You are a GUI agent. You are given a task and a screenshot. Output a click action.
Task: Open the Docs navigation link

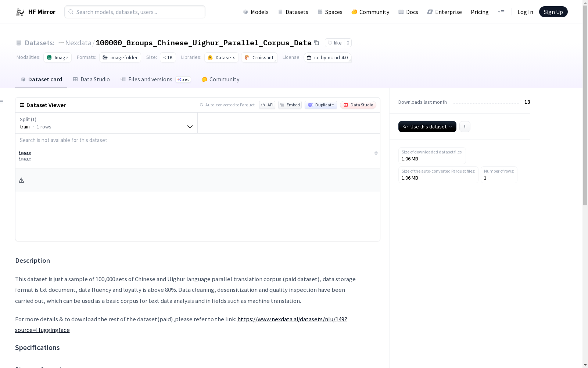click(408, 12)
